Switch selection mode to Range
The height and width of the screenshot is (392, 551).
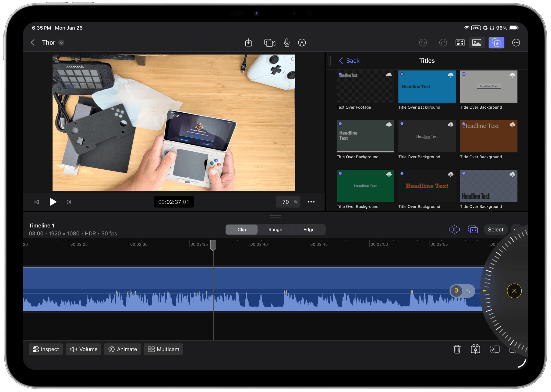[275, 229]
